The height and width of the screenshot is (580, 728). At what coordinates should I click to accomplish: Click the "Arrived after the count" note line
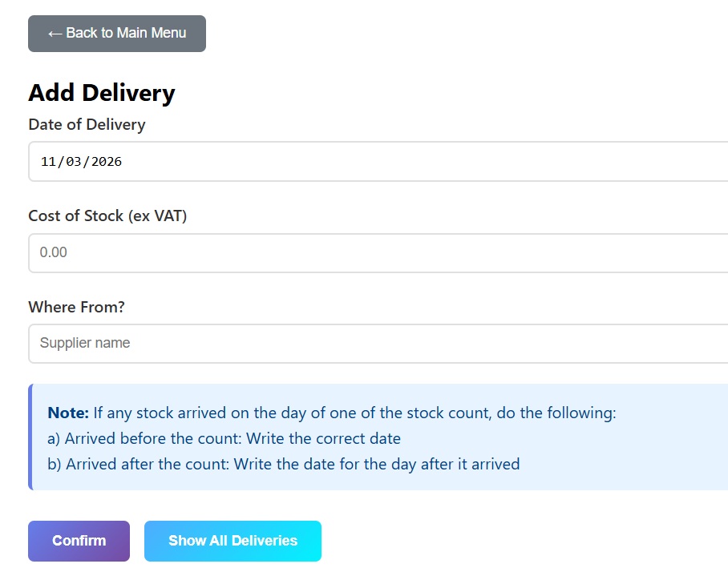point(284,464)
